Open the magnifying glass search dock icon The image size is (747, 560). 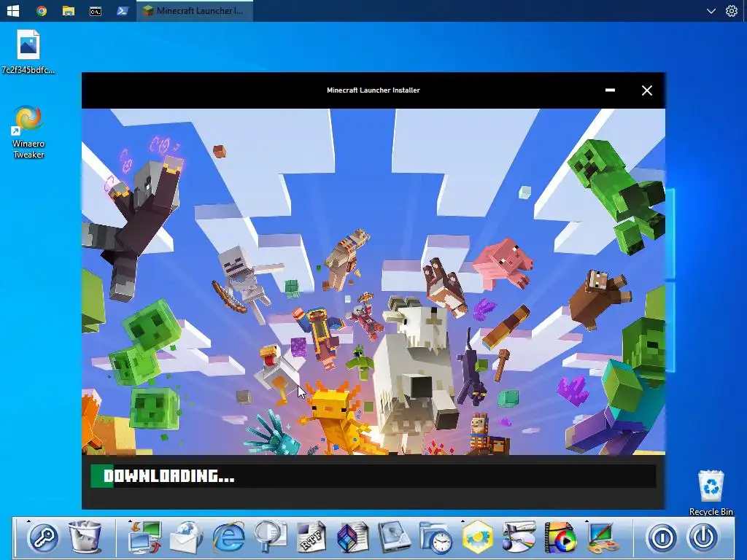tap(270, 537)
